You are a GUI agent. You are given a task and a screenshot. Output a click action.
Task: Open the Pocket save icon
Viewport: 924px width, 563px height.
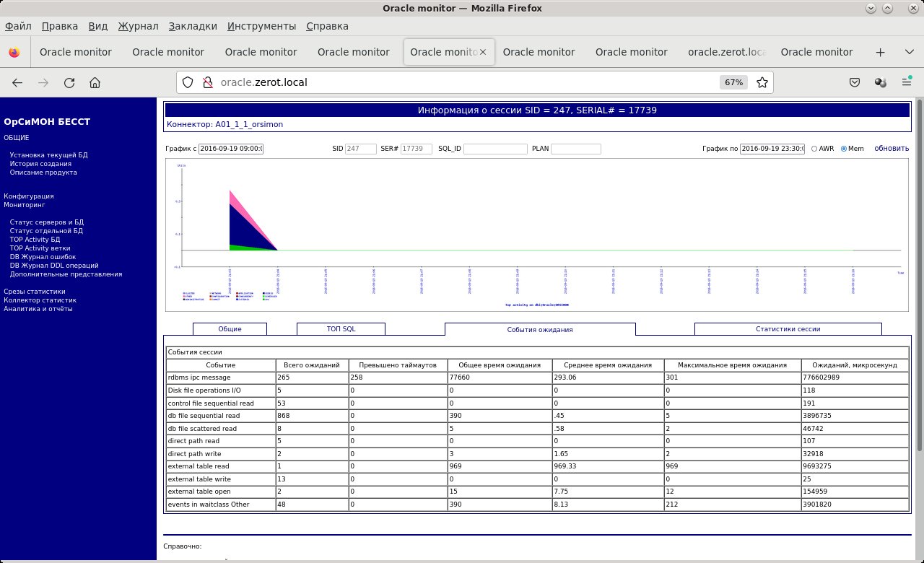pos(854,82)
